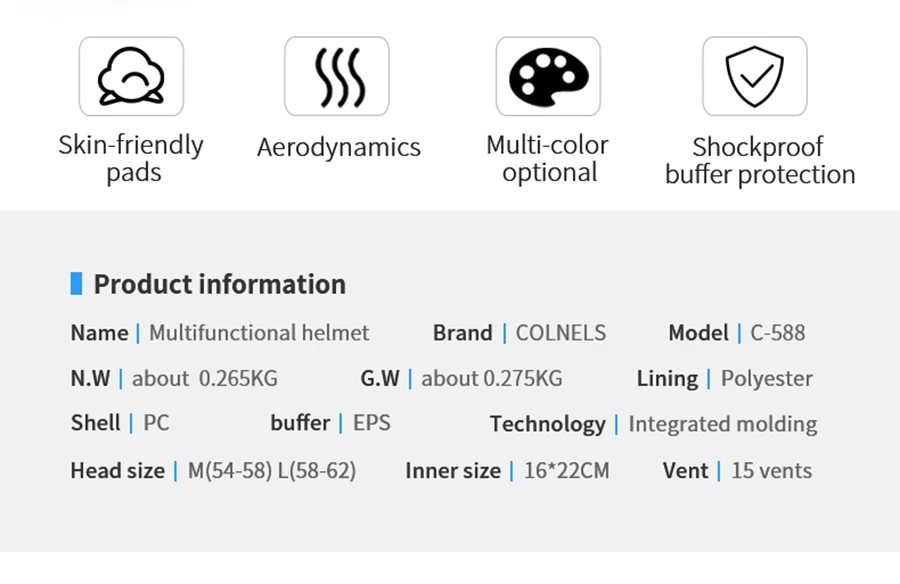Click the model number C-588
The width and height of the screenshot is (900, 584).
pyautogui.click(x=777, y=333)
